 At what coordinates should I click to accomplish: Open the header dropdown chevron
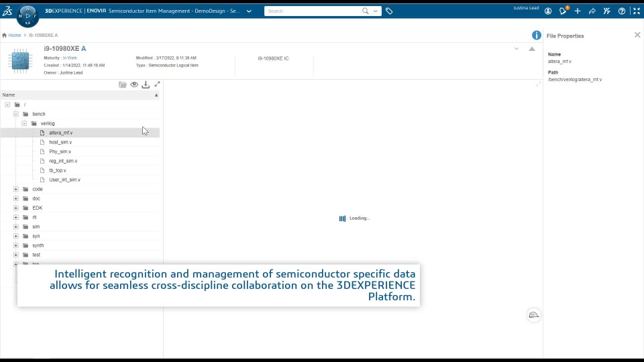tap(517, 49)
